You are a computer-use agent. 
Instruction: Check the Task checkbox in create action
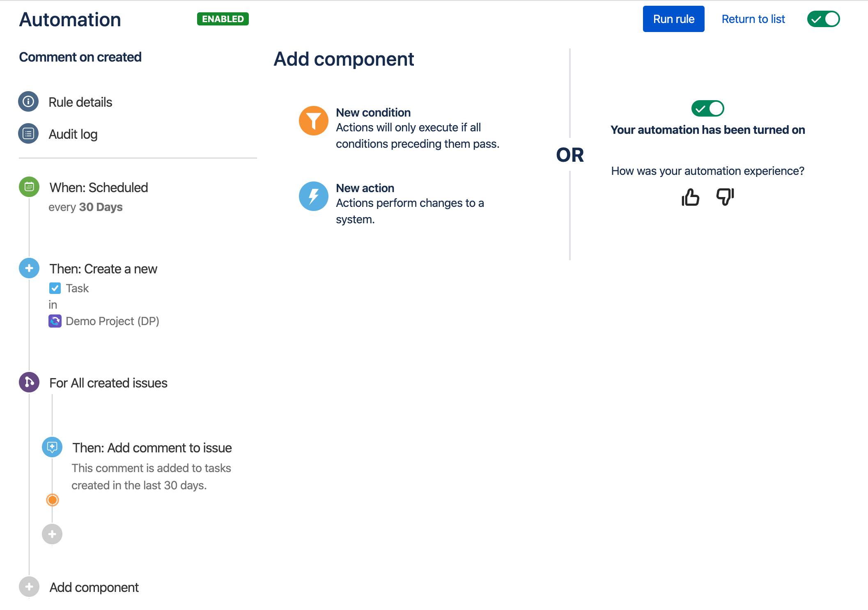(55, 288)
